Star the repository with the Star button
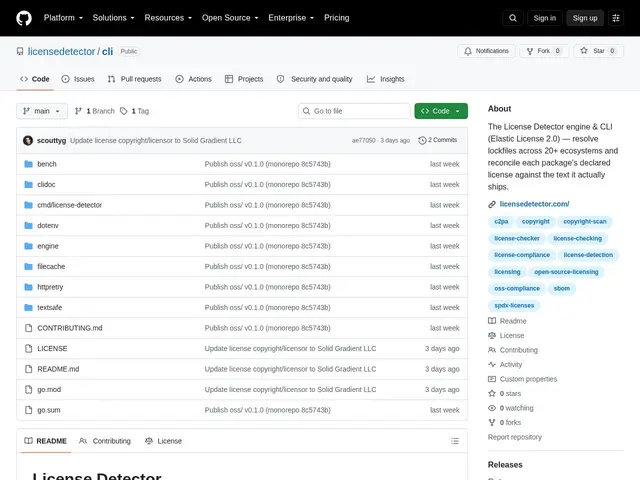The image size is (640, 480). 598,51
